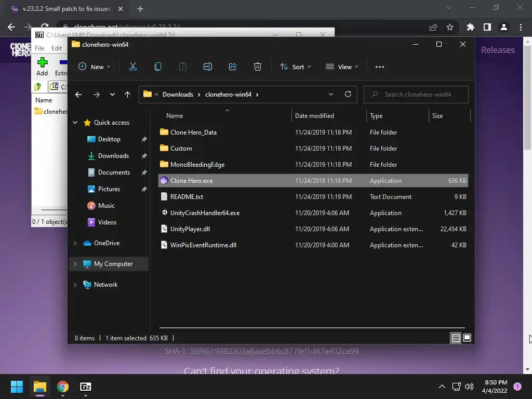This screenshot has height=399, width=532.
Task: Open the New dropdown in Explorer
Action: pyautogui.click(x=95, y=67)
